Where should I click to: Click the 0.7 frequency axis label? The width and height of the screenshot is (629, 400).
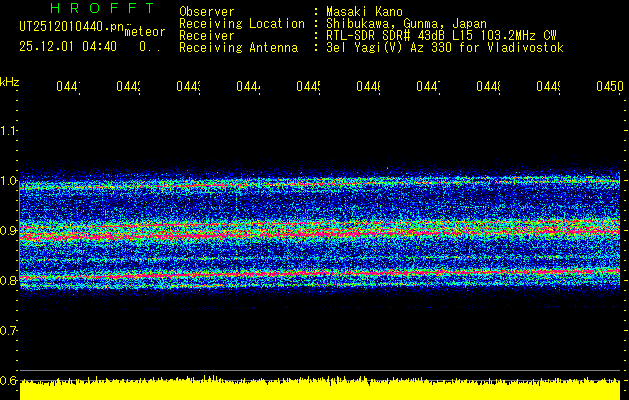pos(8,331)
